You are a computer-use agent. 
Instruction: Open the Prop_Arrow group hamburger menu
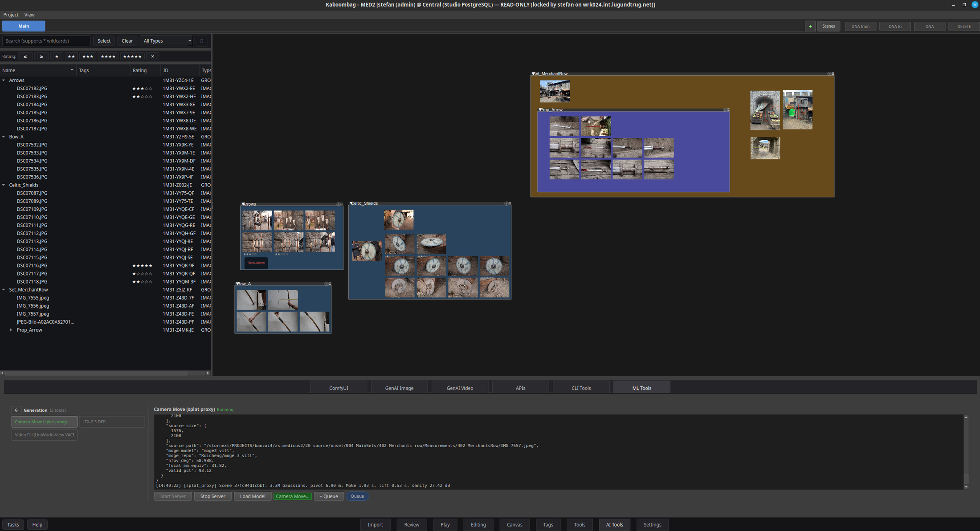click(728, 110)
